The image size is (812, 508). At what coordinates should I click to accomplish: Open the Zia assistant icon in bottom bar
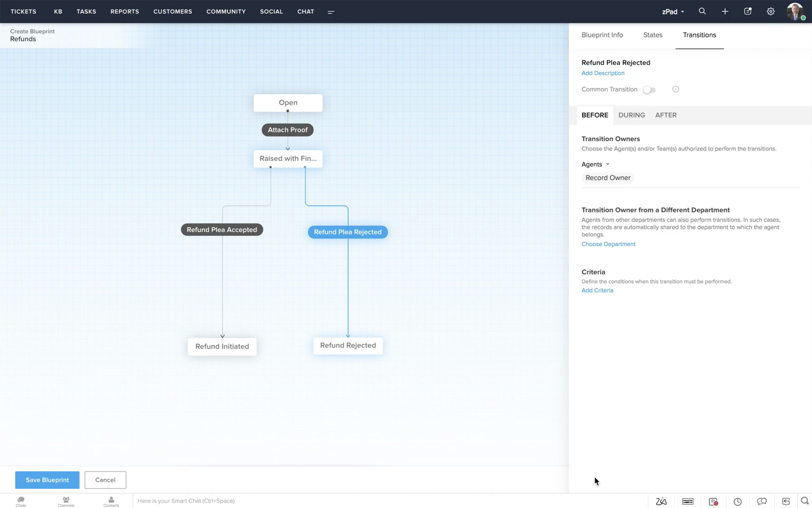[661, 501]
